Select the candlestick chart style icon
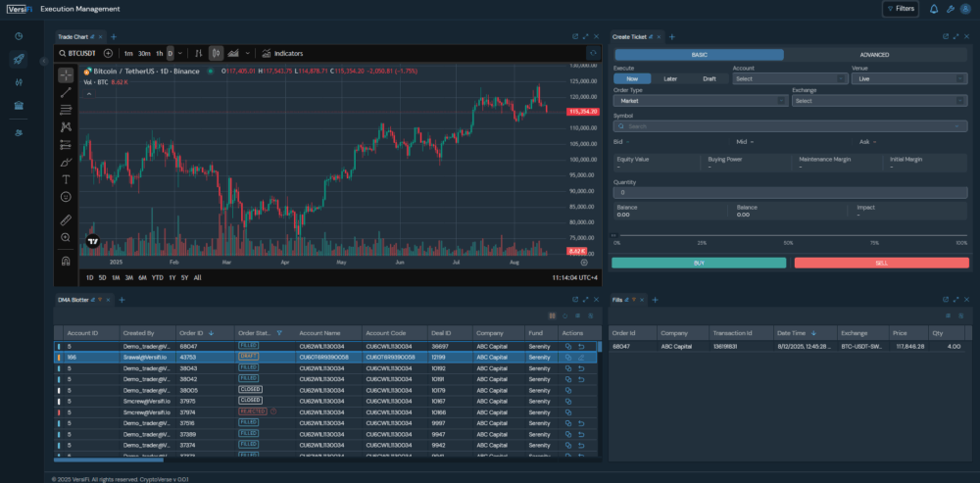980x483 pixels. pos(217,53)
